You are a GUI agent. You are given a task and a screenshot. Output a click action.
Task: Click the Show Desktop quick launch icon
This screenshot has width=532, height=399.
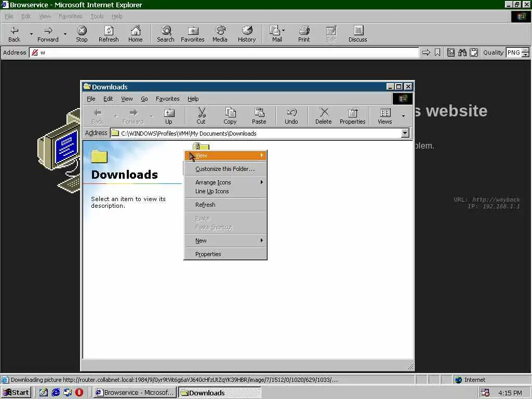(x=44, y=392)
